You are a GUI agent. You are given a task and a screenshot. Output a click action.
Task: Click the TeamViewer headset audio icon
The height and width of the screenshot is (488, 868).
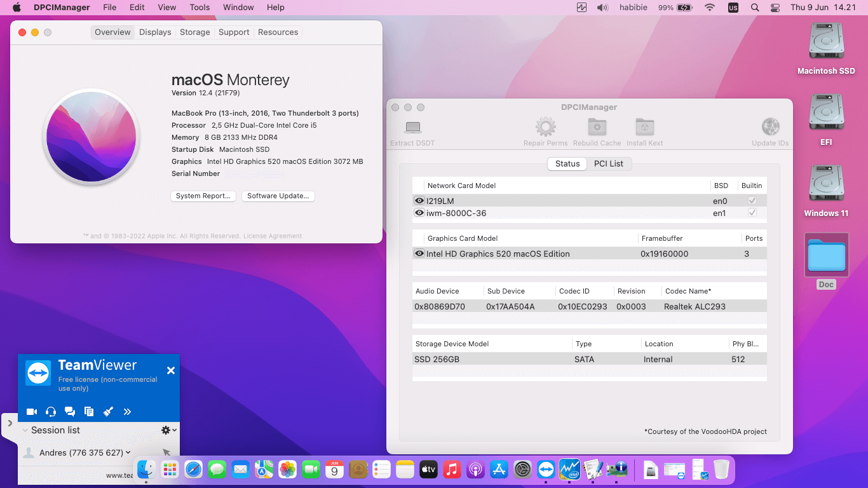(51, 412)
